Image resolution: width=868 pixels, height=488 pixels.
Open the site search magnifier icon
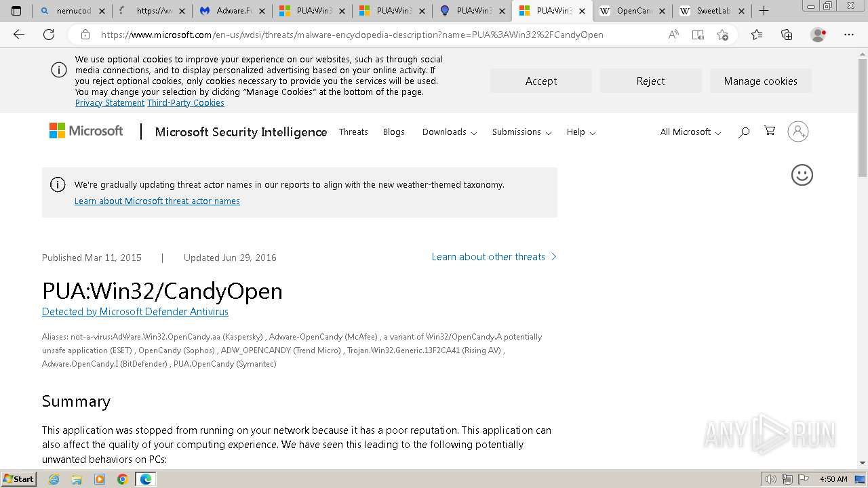coord(744,132)
